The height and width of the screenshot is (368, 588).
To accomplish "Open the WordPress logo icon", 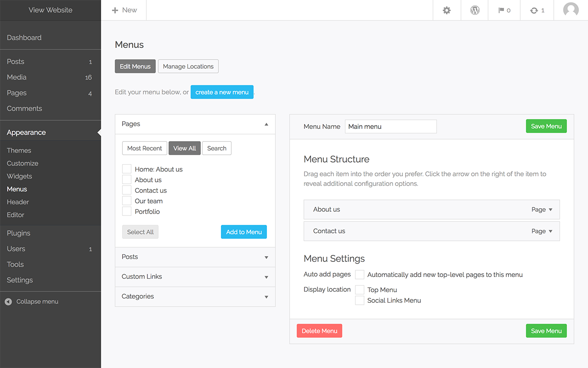I will [475, 10].
